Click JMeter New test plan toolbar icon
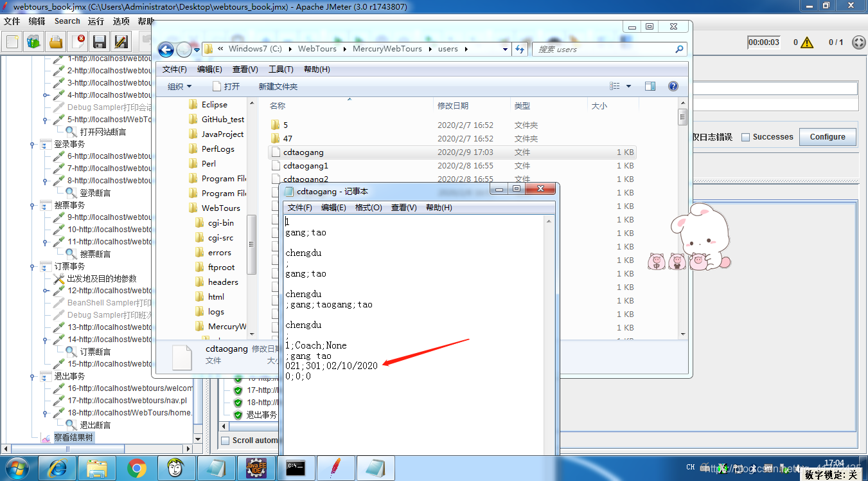This screenshot has width=868, height=481. (12, 42)
